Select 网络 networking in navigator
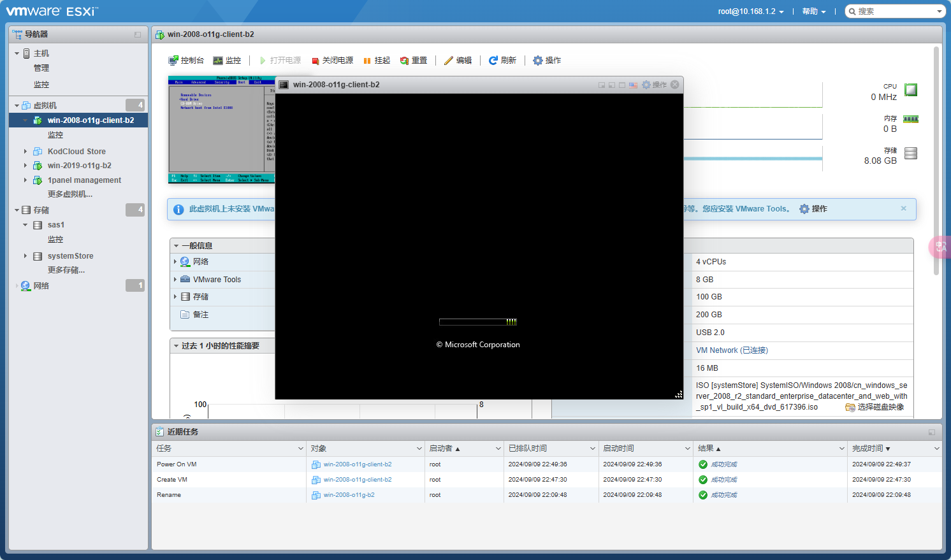Image resolution: width=951 pixels, height=560 pixels. [41, 286]
